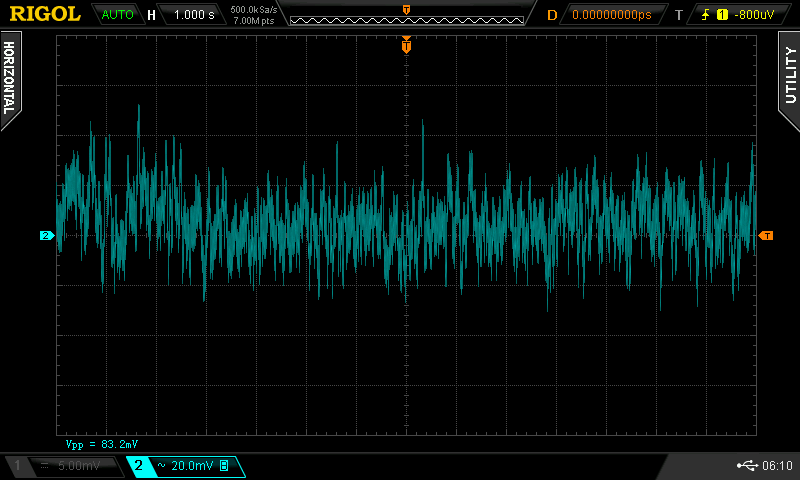Click the orange trigger marker in memory bar

(407, 10)
